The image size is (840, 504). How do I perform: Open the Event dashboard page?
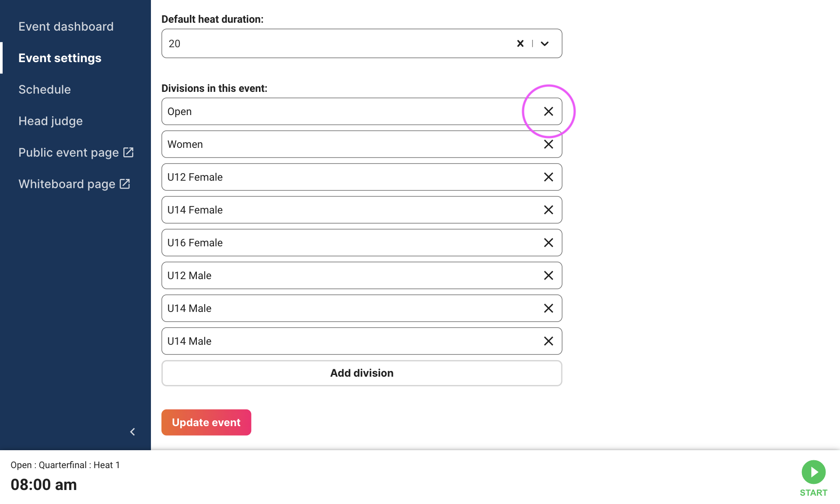66,27
